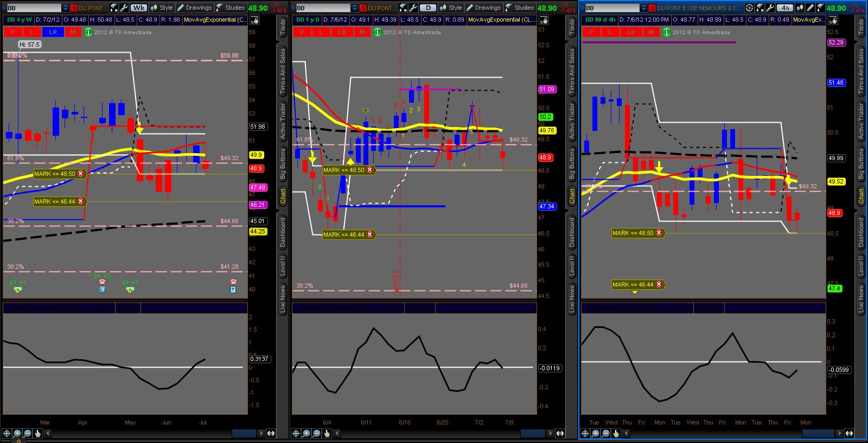Open Times And Sales tab beside weekly chart

[283, 72]
